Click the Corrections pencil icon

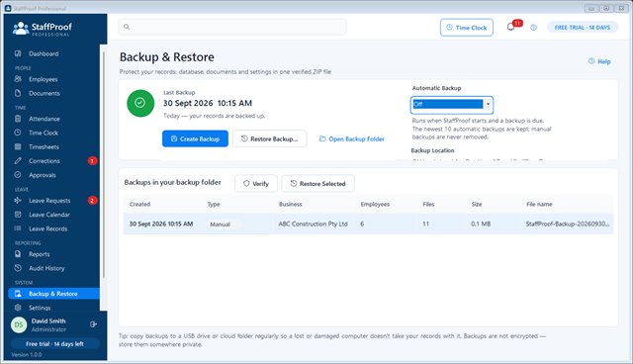click(18, 160)
